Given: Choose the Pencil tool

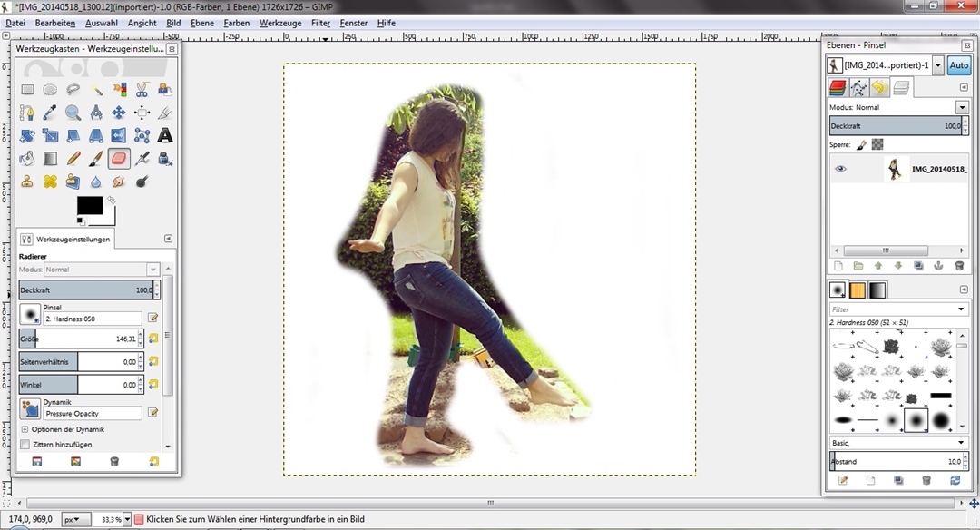Looking at the screenshot, I should point(73,159).
